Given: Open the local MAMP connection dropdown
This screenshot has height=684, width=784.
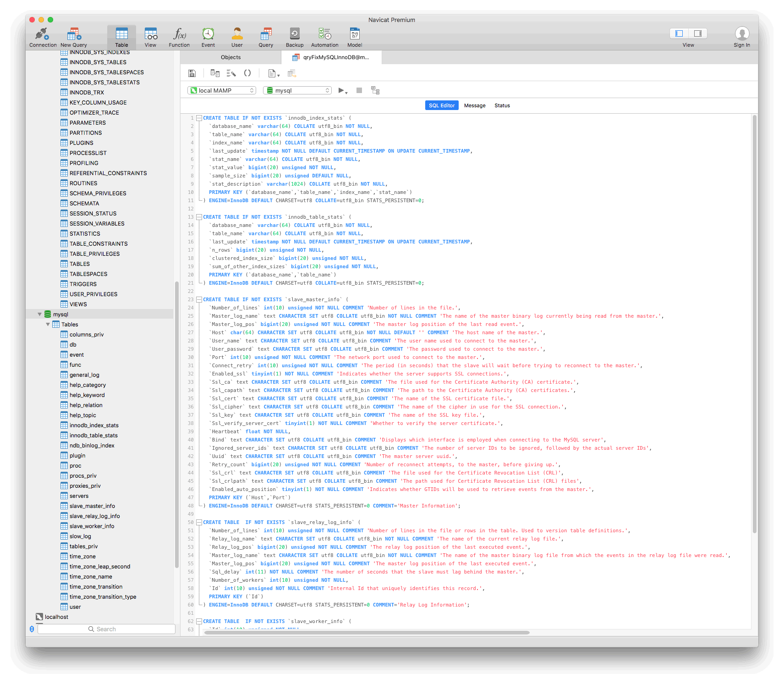Looking at the screenshot, I should point(222,90).
